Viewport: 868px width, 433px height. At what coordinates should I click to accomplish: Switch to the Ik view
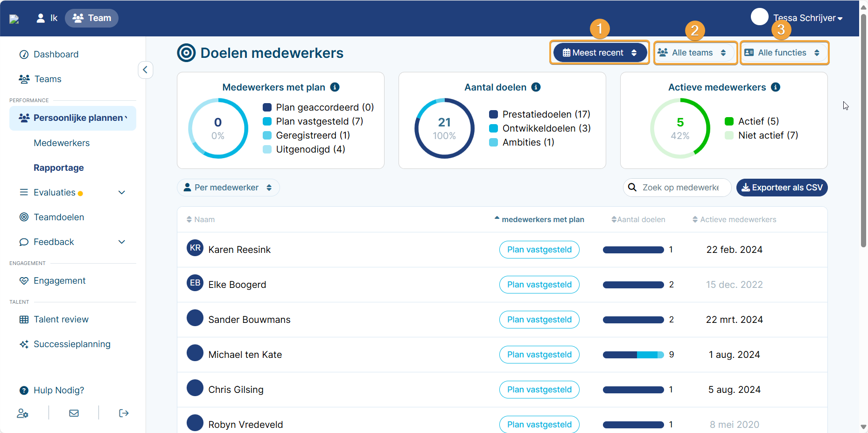pyautogui.click(x=47, y=18)
